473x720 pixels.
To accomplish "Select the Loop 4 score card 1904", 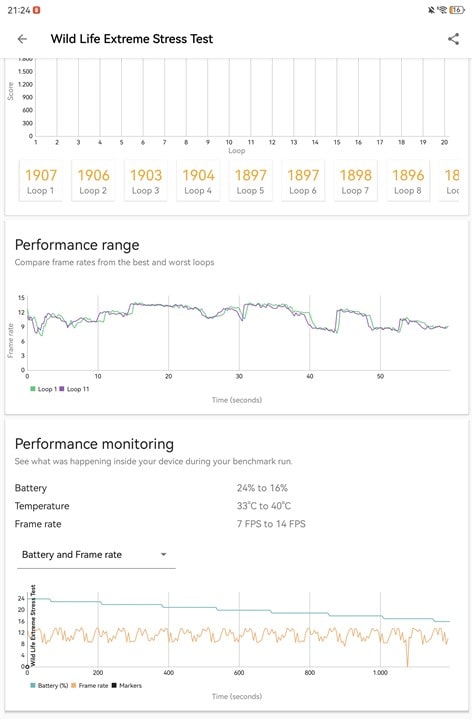I will tap(198, 180).
